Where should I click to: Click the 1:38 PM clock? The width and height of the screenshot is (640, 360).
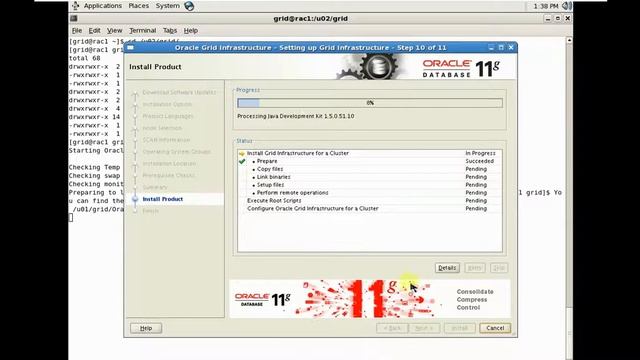[x=546, y=6]
